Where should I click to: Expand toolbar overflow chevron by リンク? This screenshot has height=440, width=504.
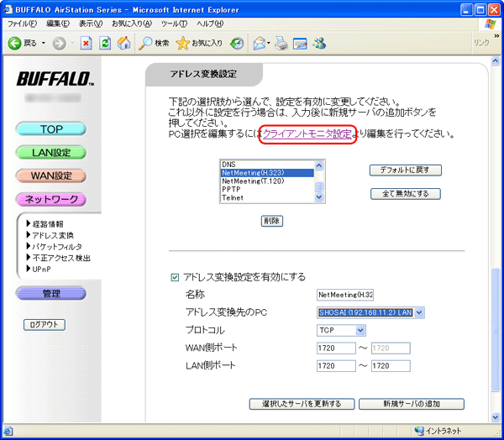[496, 35]
